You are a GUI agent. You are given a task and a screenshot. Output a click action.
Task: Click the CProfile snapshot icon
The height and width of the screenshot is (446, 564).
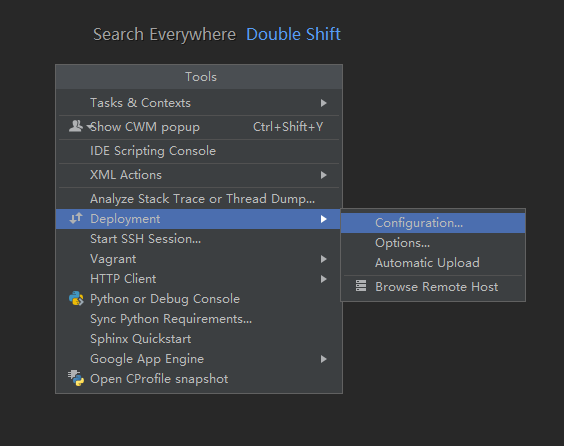pos(76,378)
